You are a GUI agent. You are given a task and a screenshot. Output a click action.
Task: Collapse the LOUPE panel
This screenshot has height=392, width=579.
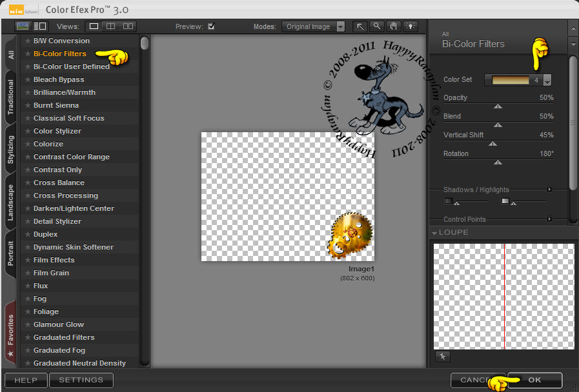point(434,233)
